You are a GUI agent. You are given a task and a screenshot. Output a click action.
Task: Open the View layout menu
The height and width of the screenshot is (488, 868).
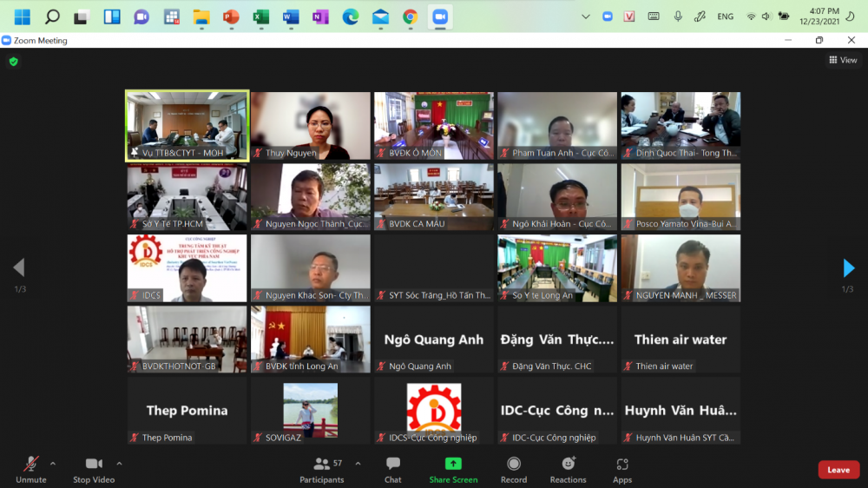click(x=843, y=60)
